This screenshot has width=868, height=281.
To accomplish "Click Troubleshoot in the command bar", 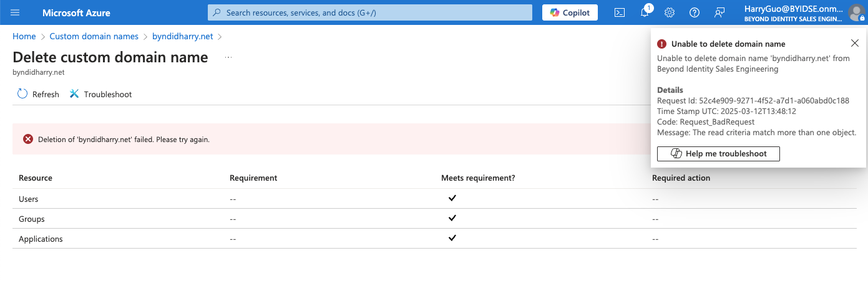I will 100,94.
